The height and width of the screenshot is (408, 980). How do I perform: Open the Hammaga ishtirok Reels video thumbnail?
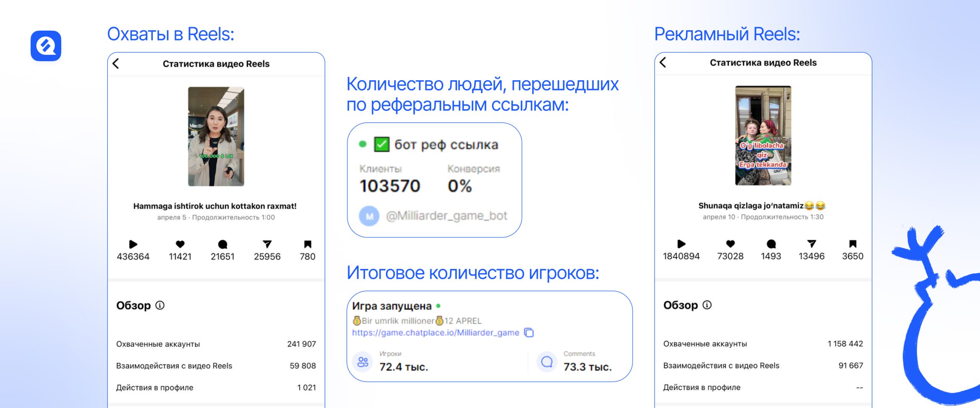coord(216,137)
